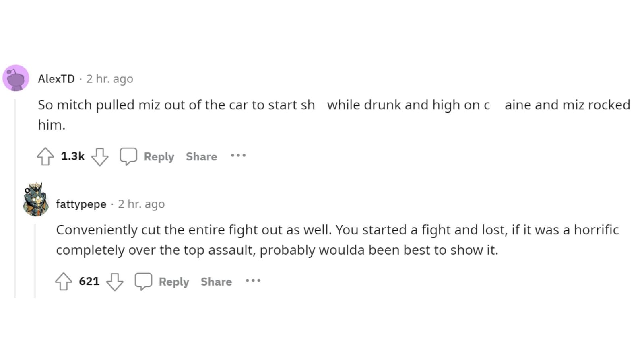
Task: Open fattypepe's username link
Action: click(81, 204)
